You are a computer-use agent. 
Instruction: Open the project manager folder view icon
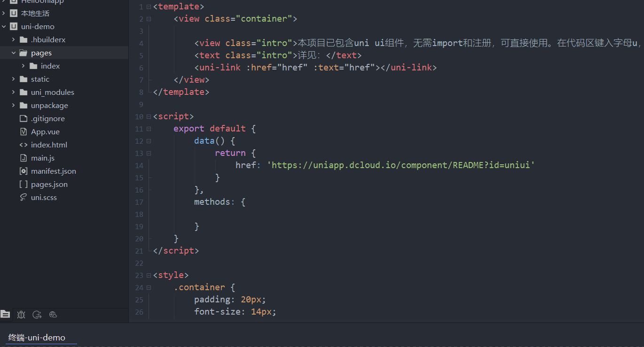(x=5, y=315)
